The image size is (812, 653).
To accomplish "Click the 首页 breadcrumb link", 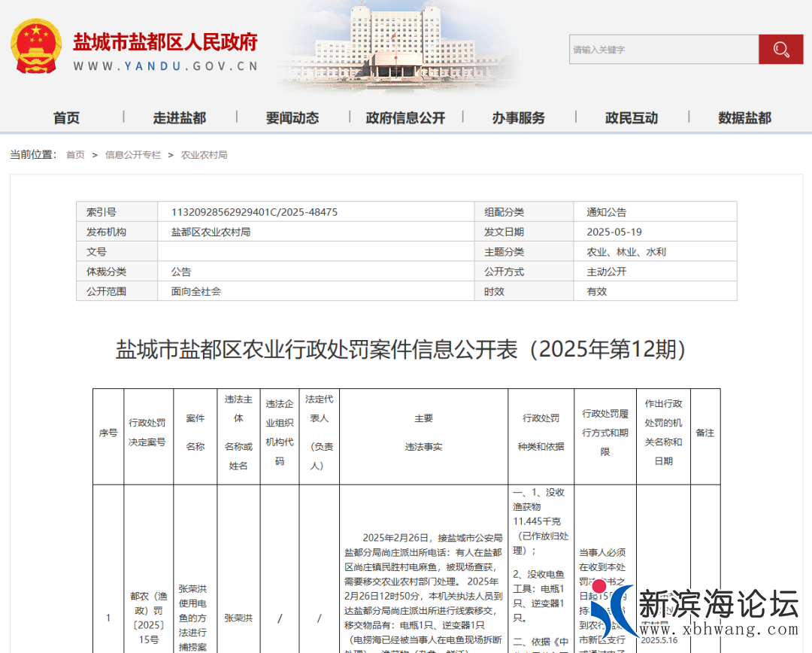I will click(x=75, y=155).
